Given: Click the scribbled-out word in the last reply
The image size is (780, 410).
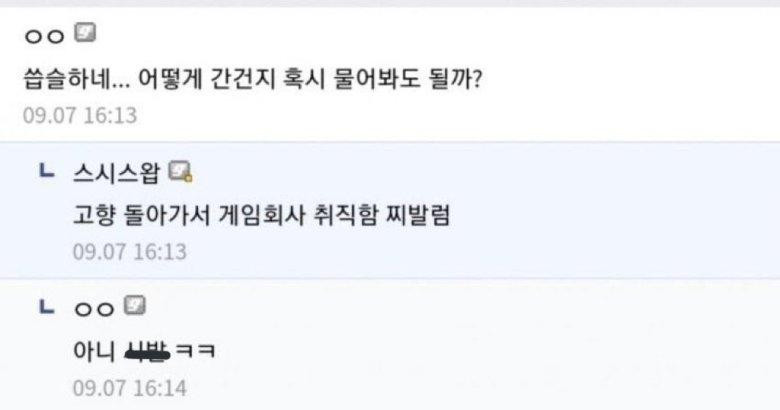Looking at the screenshot, I should pos(146,350).
